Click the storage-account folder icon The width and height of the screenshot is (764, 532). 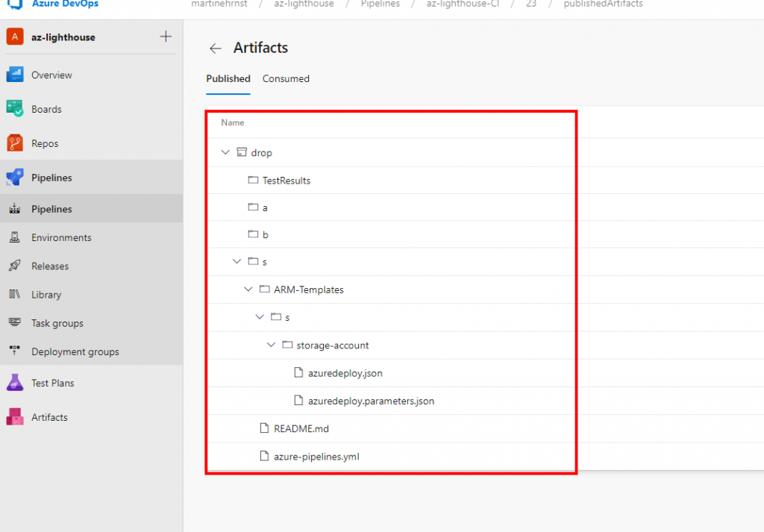(287, 345)
